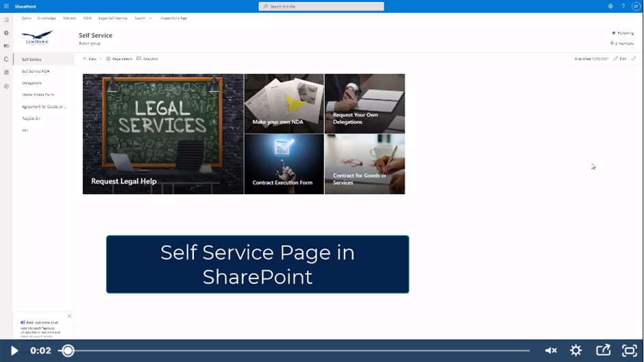The height and width of the screenshot is (362, 644).
Task: Open Legal Self Service in top navigation
Action: pos(112,18)
